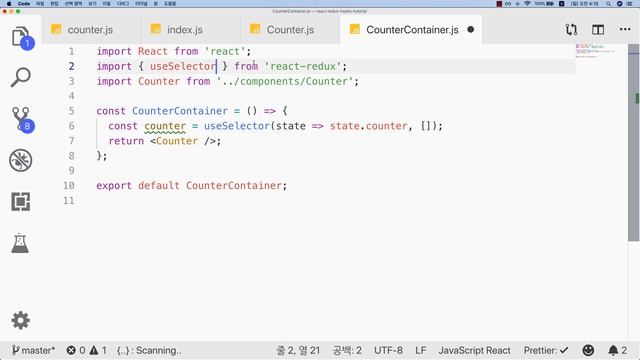
Task: Click '../components/Counter' path on line 3
Action: (284, 81)
